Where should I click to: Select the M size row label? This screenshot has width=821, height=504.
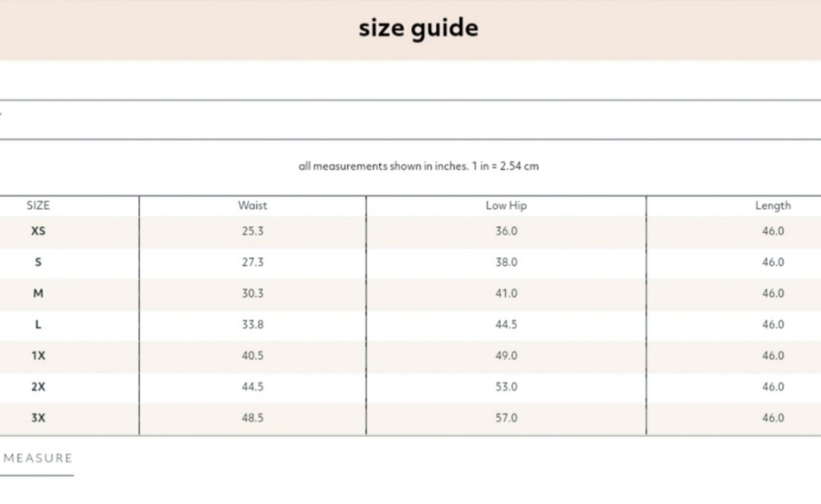pyautogui.click(x=38, y=294)
